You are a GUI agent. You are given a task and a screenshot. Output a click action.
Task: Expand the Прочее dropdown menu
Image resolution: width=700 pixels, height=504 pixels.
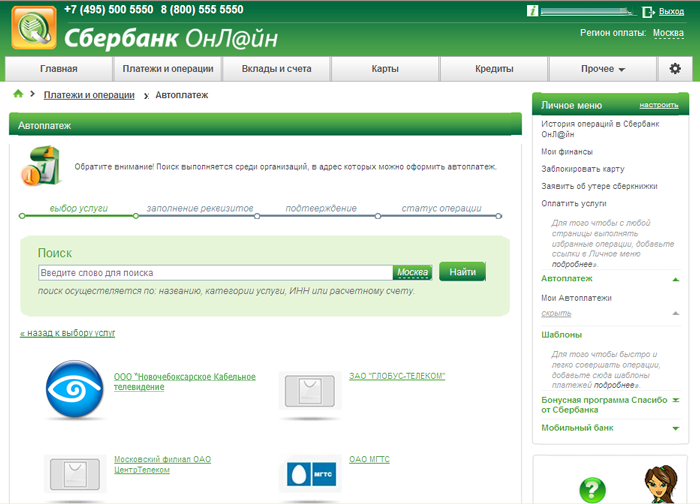(x=603, y=69)
